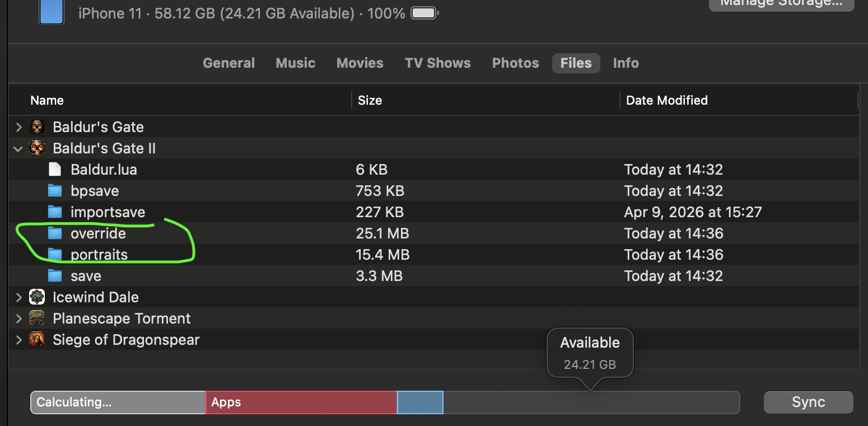
Task: Click the Icewind Dale label
Action: (x=96, y=297)
